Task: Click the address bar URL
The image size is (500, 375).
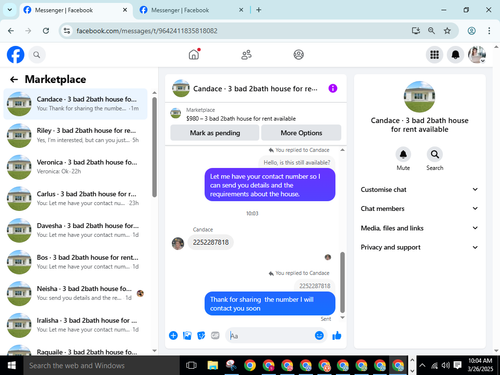Action: tap(147, 31)
